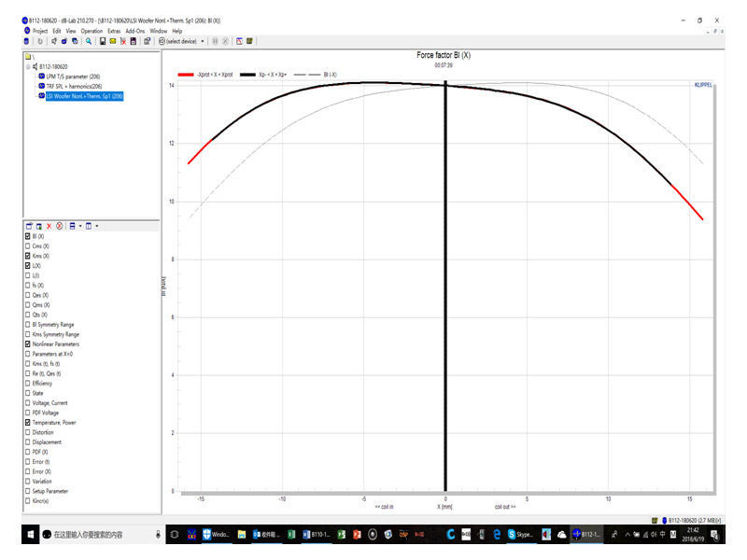Image resolution: width=747 pixels, height=560 pixels.
Task: Click the red X delete icon in results panel
Action: (x=49, y=226)
